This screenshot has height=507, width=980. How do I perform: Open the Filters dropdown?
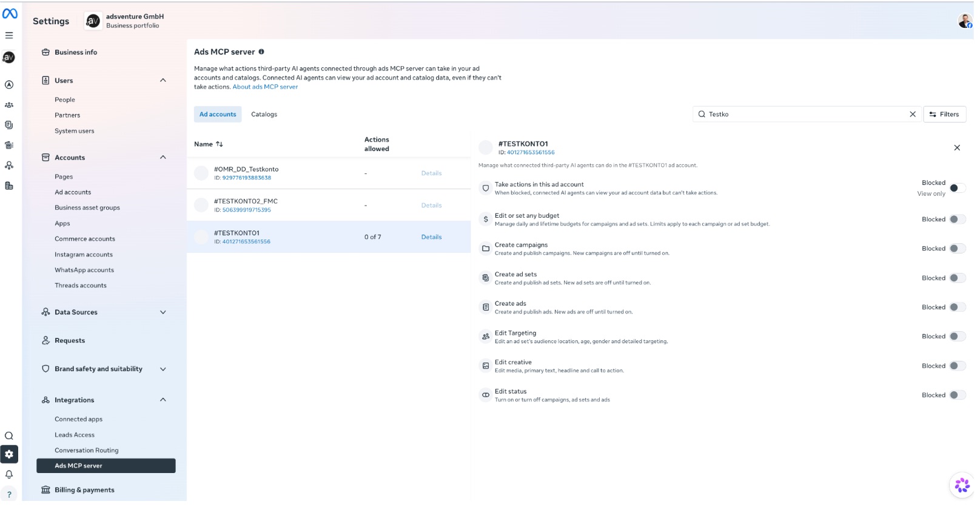tap(944, 114)
